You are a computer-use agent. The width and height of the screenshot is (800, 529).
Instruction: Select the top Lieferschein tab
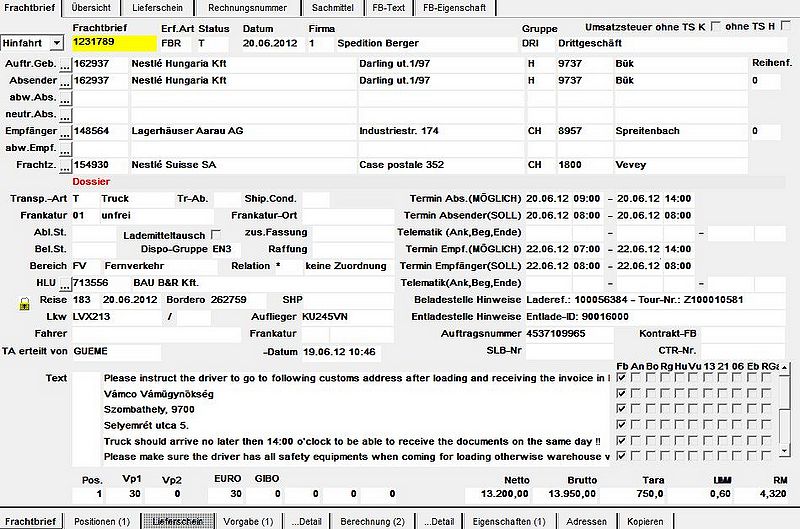[157, 8]
